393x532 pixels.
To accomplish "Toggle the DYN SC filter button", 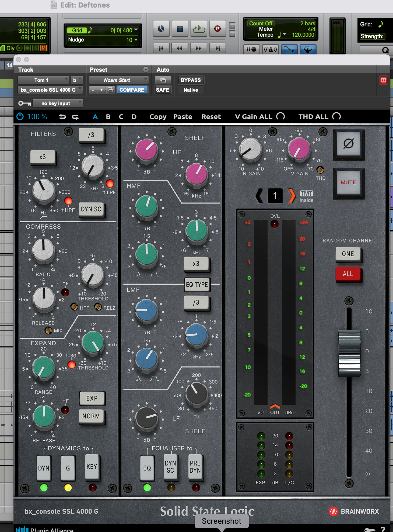I will coord(91,209).
